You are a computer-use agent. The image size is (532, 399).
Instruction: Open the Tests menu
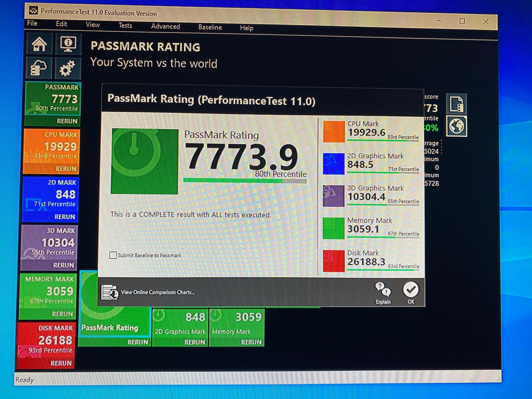pyautogui.click(x=125, y=25)
